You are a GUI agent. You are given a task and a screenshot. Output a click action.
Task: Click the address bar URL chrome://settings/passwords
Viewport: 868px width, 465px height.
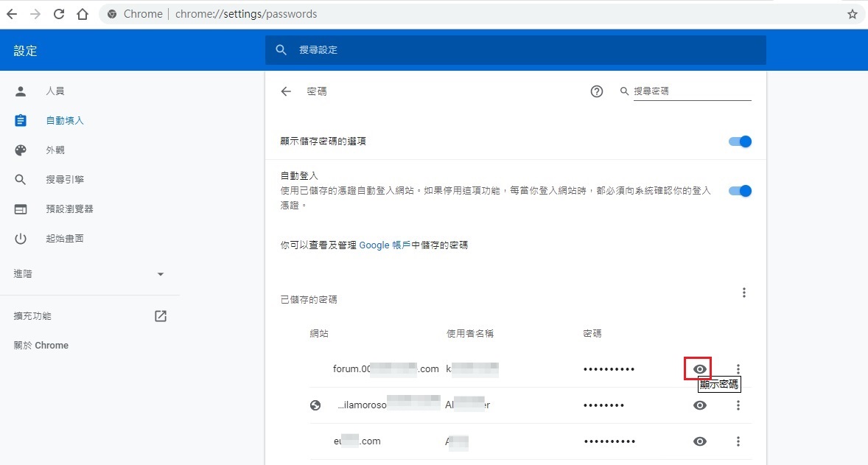246,14
